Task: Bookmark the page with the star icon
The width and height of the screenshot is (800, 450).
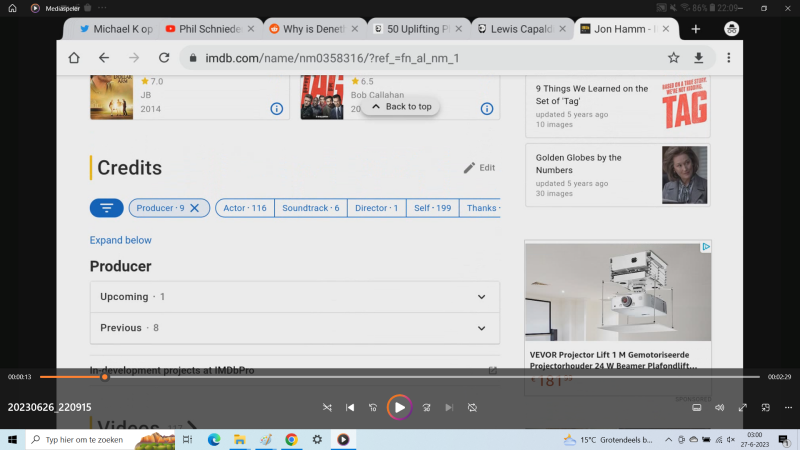Action: (673, 58)
